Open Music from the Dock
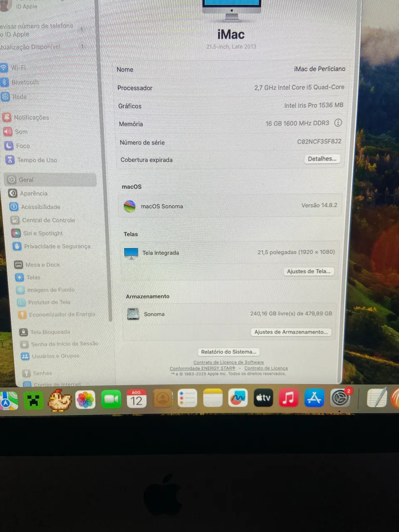Screen dimensions: 399x532 tap(289, 398)
